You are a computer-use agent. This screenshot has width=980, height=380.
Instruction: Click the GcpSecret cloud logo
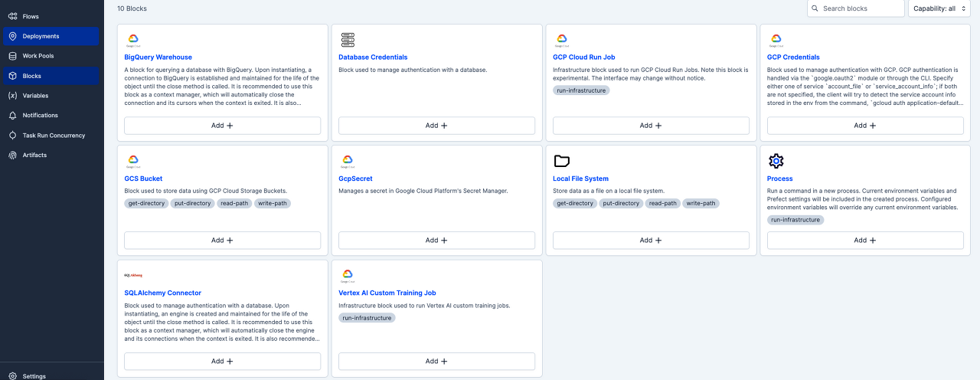pyautogui.click(x=347, y=161)
